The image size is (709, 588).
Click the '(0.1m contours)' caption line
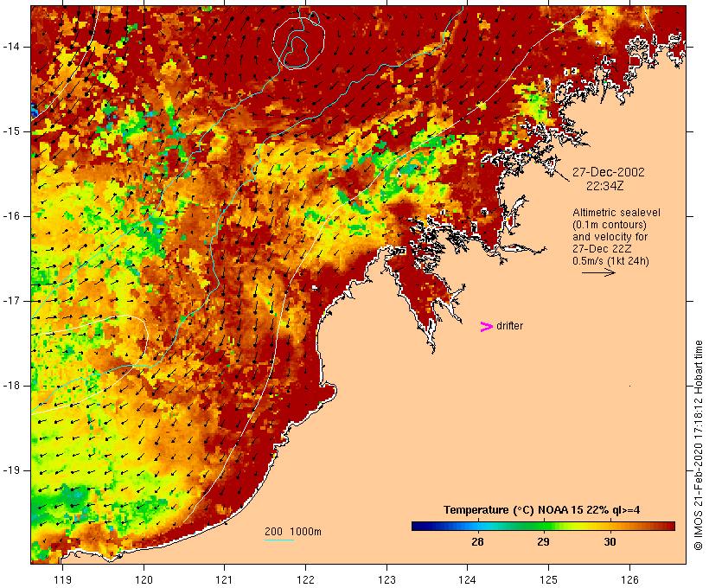pos(609,225)
